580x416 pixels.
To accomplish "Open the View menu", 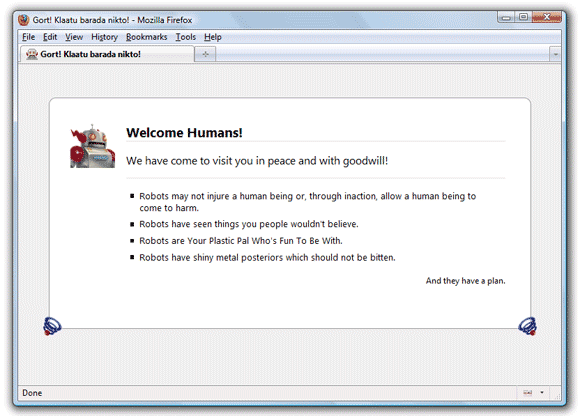I will (x=74, y=37).
